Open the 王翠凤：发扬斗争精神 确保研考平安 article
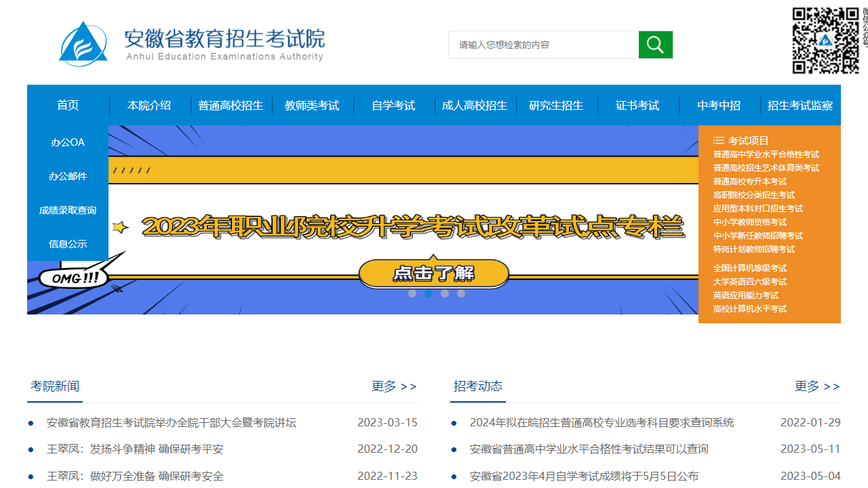The width and height of the screenshot is (868, 488). [x=136, y=449]
